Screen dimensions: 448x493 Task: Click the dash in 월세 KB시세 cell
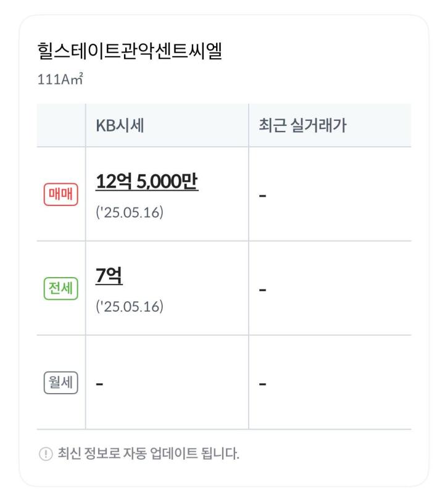pos(100,384)
